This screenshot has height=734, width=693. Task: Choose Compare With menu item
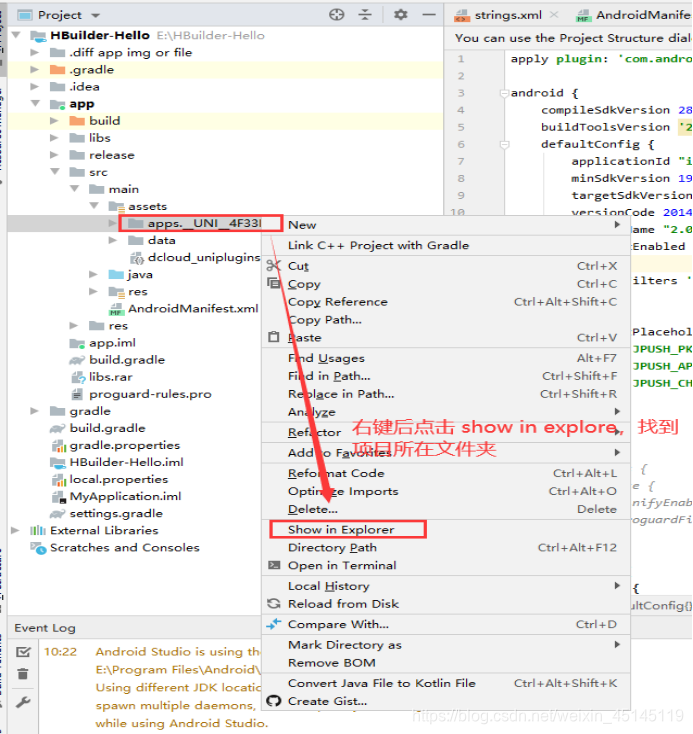click(446, 624)
